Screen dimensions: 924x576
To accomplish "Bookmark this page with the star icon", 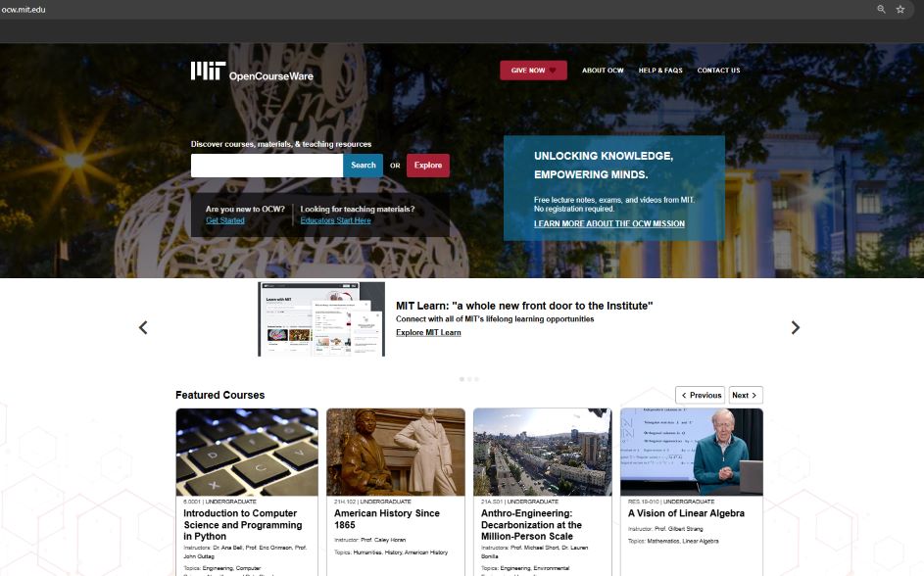I will [x=900, y=9].
